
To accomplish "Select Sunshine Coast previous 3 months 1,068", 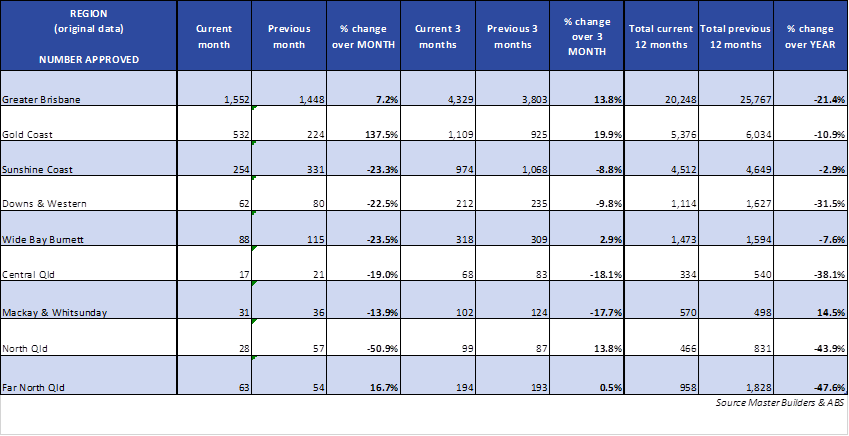I will click(512, 158).
